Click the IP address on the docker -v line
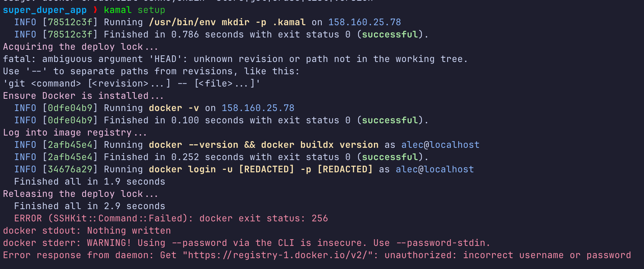The image size is (644, 269). coord(258,108)
